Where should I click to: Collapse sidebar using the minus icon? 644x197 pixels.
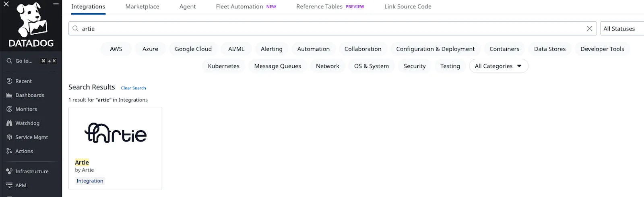click(x=56, y=4)
